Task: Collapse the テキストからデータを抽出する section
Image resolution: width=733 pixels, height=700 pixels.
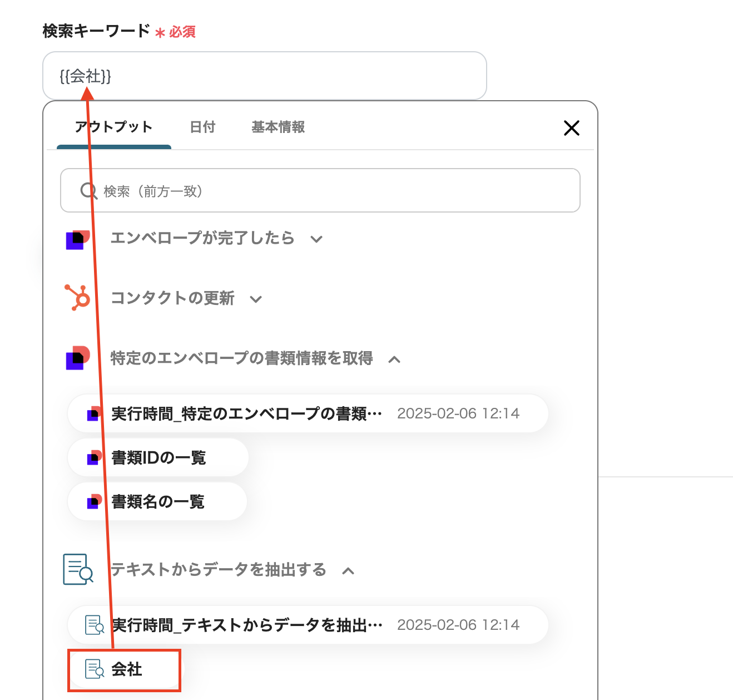Action: (349, 571)
